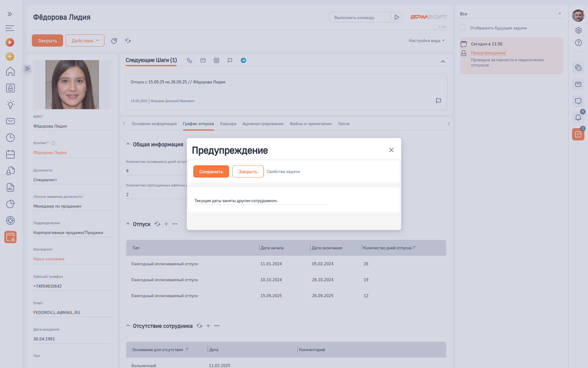This screenshot has width=588, height=368.
Task: Click Сохранить in the warning dialog
Action: (x=211, y=171)
